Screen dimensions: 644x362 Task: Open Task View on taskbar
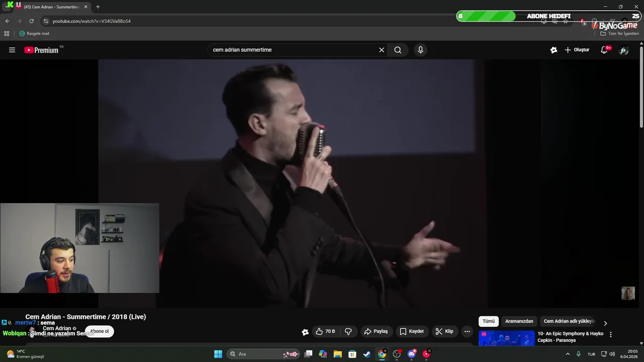tap(308, 354)
